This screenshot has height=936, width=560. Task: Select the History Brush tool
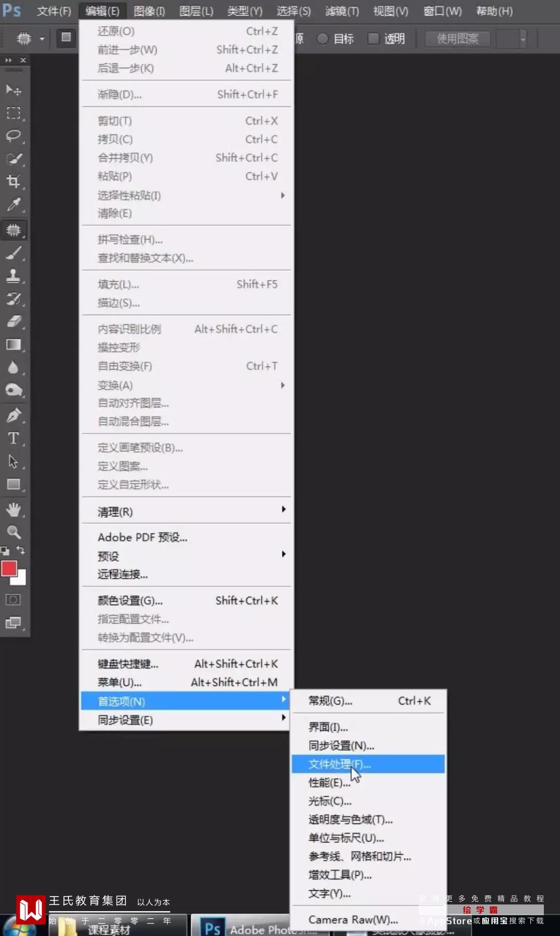tap(13, 298)
